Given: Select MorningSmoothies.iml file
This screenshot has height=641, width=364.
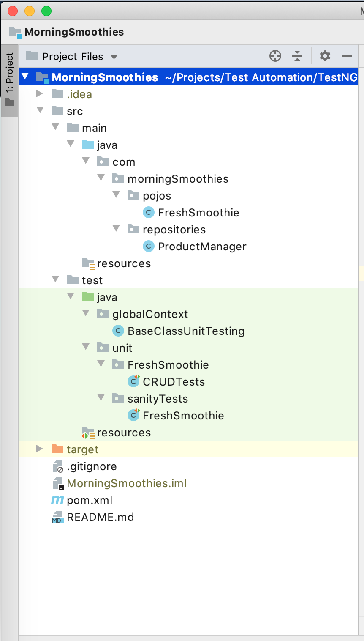Looking at the screenshot, I should 127,483.
